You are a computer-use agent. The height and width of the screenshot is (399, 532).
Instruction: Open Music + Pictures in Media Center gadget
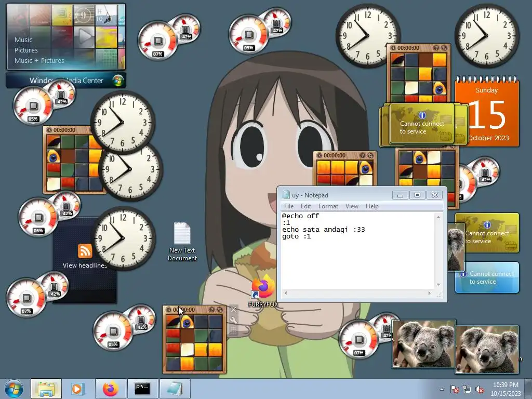pos(39,61)
